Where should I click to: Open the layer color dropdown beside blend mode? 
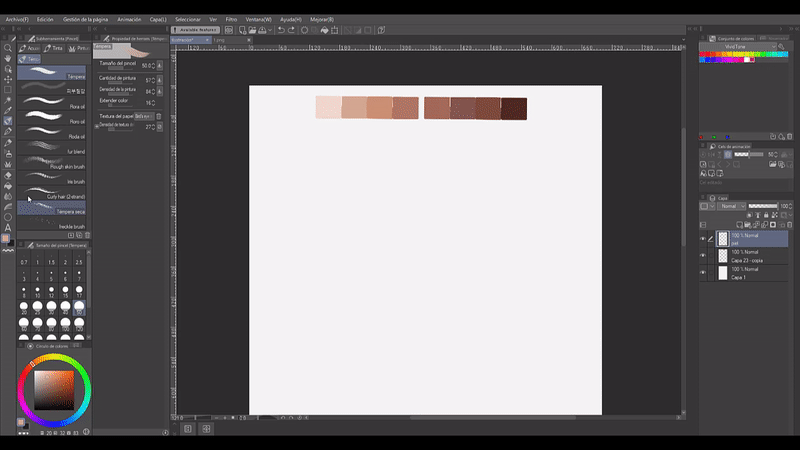(x=707, y=206)
